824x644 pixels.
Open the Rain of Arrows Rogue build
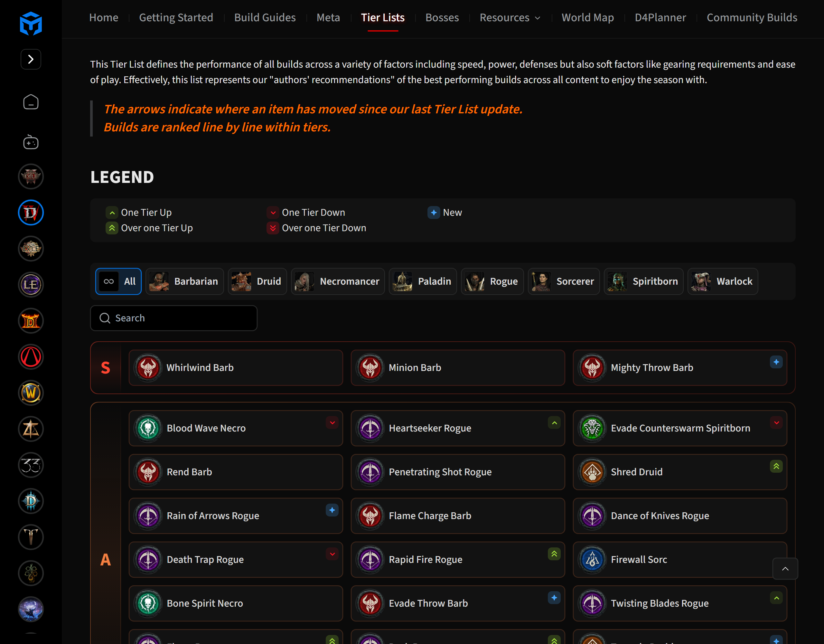(x=236, y=516)
